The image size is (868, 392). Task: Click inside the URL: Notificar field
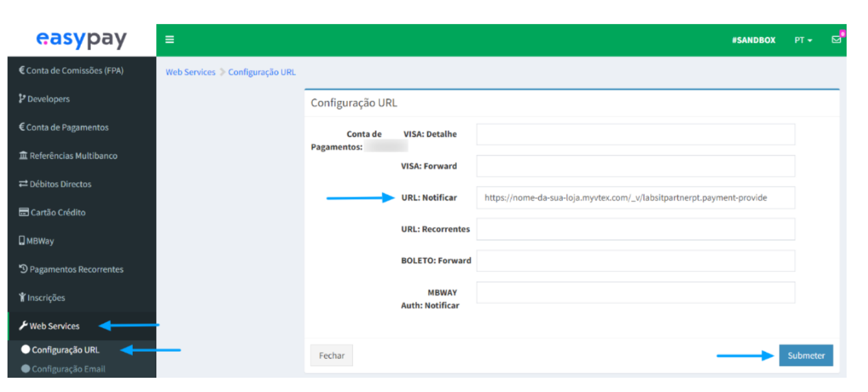[635, 198]
